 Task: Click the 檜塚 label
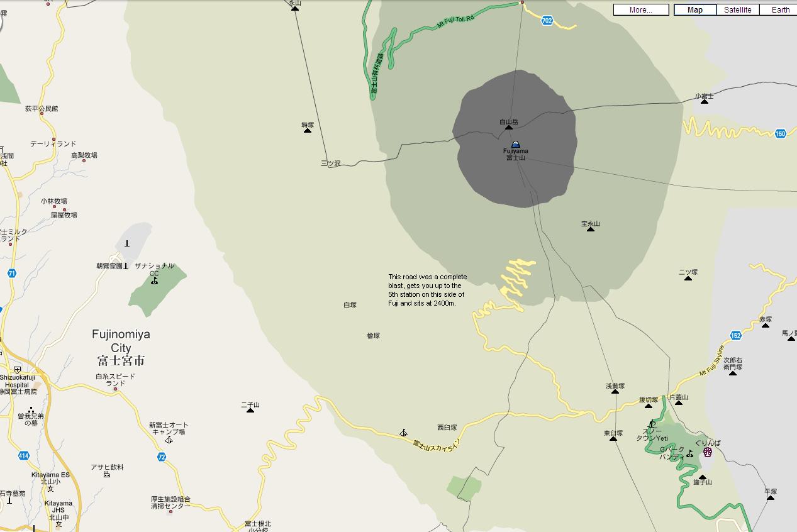click(373, 336)
